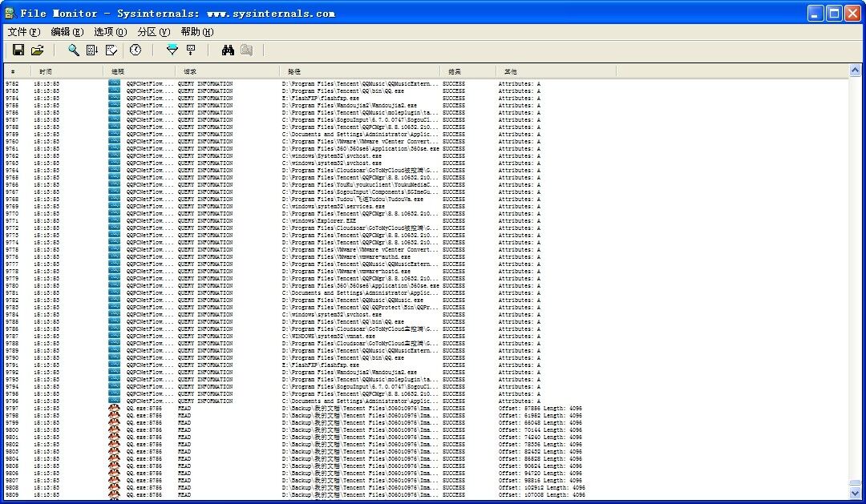Screen dimensions: 866x504
Task: Click the Save log floppy disk icon
Action: (18, 50)
